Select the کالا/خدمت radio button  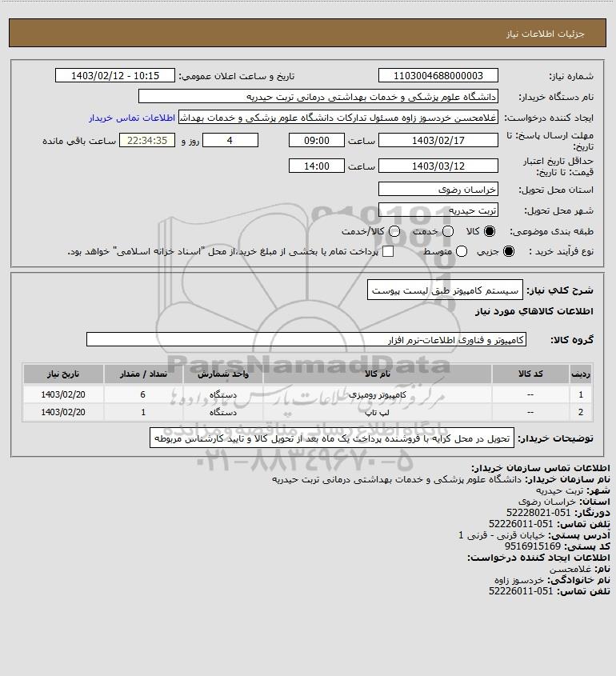394,231
